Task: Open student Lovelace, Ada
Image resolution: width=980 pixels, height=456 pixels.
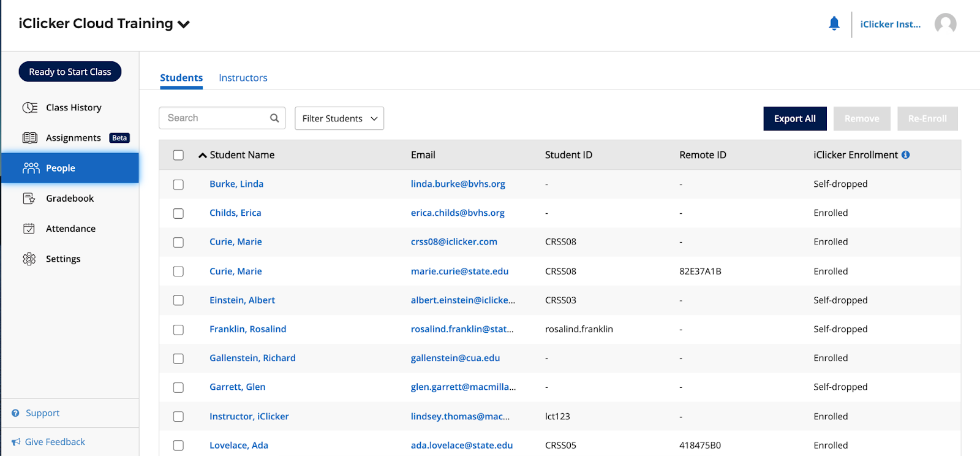Action: (239, 446)
